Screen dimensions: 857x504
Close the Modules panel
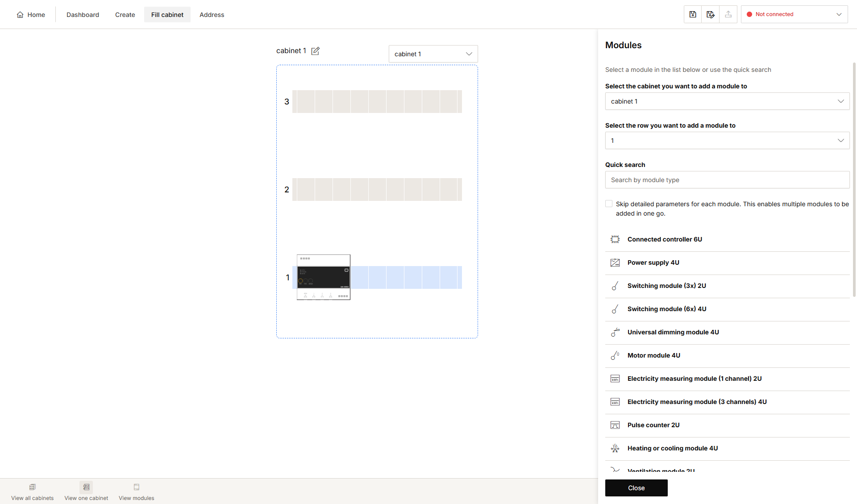[636, 488]
